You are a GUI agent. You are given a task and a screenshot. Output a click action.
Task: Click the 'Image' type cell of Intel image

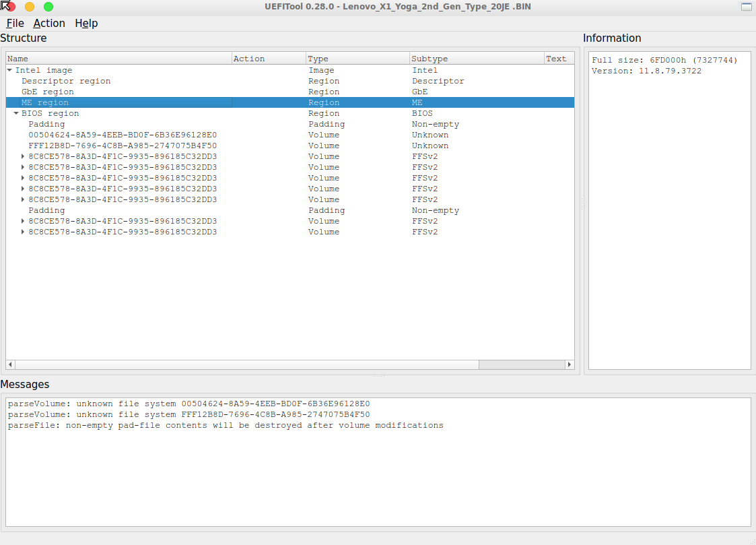321,71
